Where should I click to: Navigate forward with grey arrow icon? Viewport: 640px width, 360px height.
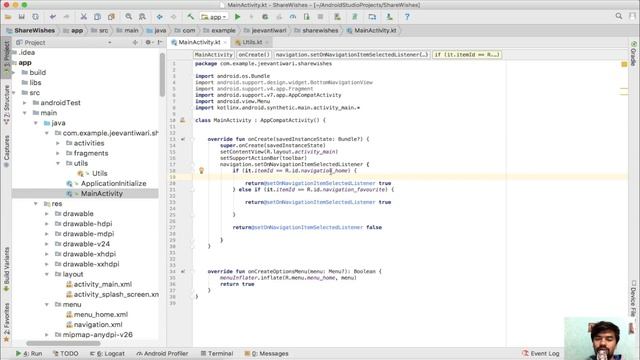coord(173,17)
